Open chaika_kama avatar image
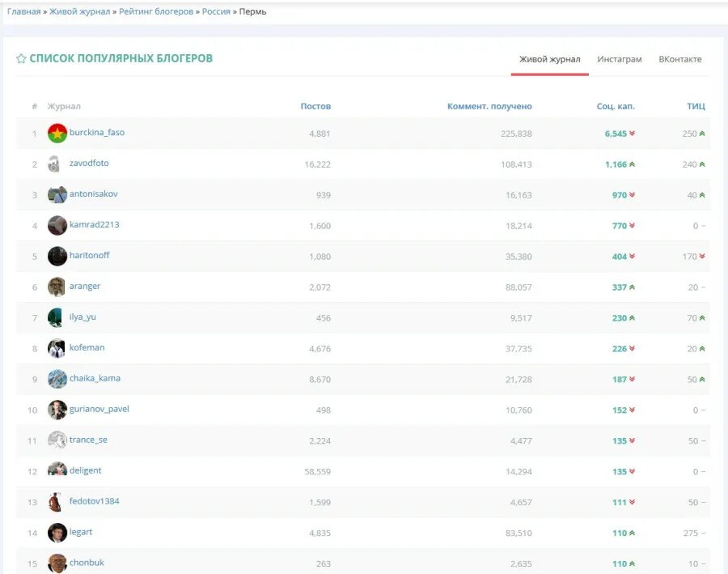 (57, 379)
